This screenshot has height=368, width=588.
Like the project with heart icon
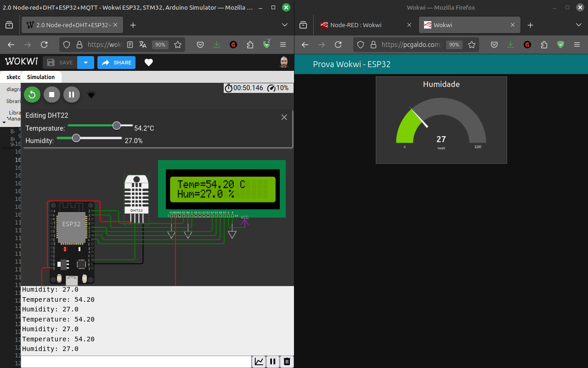[x=148, y=63]
